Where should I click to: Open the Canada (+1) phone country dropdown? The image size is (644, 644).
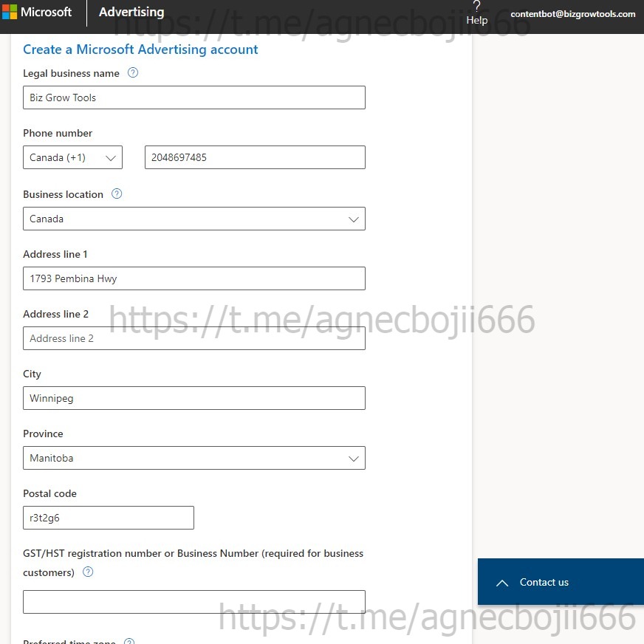(72, 157)
